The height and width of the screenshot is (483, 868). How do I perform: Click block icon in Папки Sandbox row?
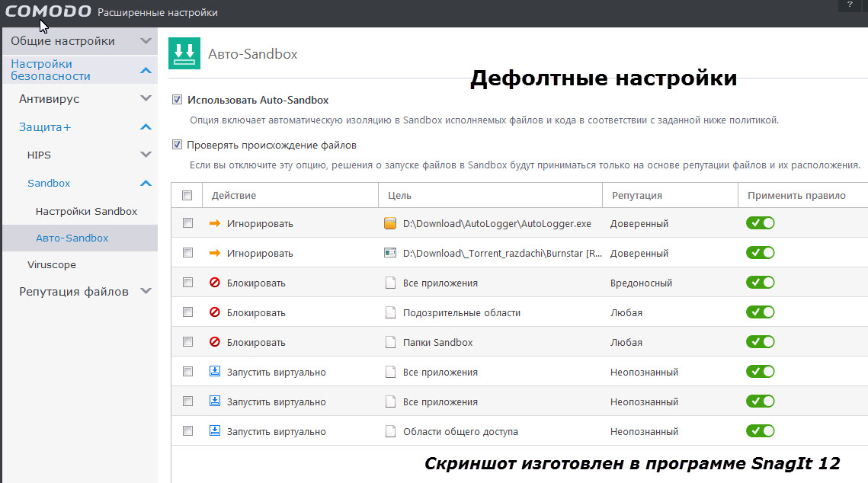pos(215,342)
